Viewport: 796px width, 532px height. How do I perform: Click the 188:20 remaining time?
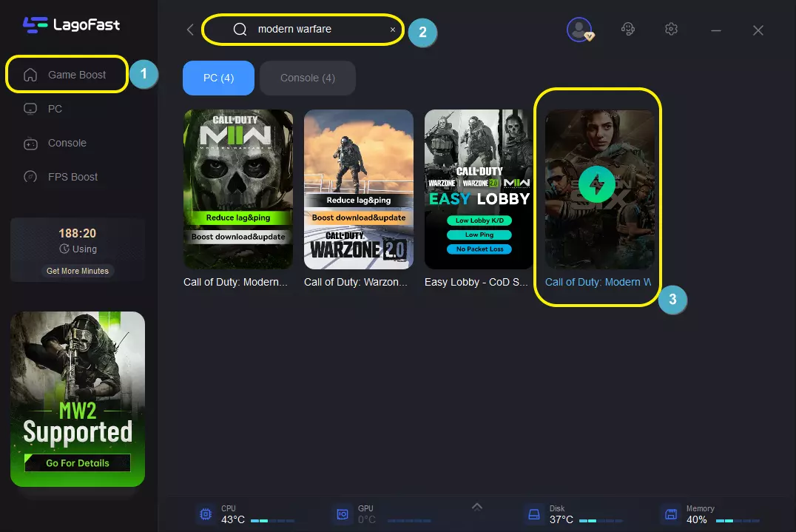tap(77, 234)
